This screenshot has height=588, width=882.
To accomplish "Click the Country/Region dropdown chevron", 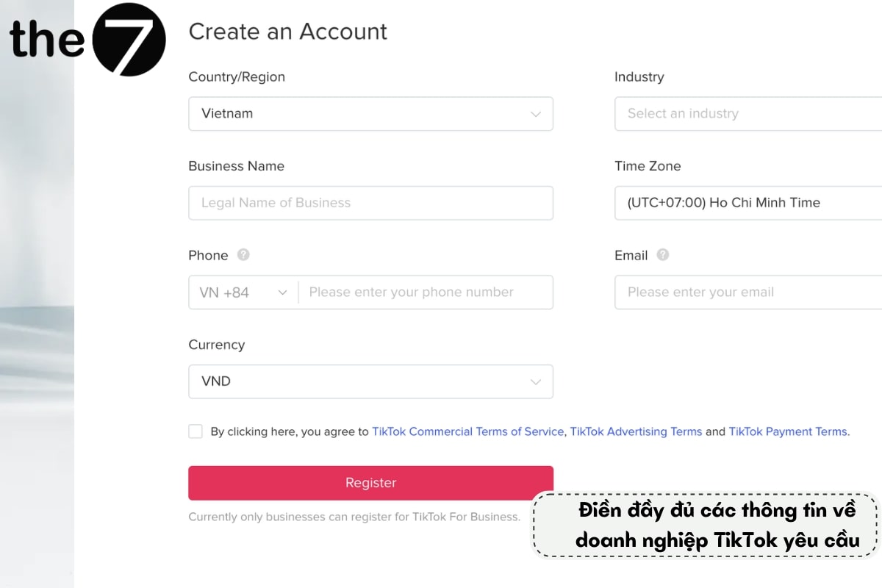I will 535,114.
